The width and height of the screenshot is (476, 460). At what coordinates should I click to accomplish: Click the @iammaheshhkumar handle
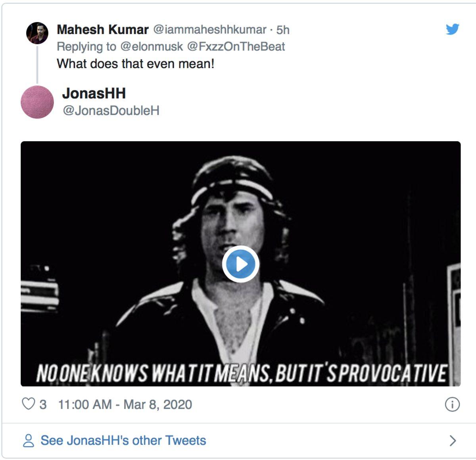click(x=210, y=30)
